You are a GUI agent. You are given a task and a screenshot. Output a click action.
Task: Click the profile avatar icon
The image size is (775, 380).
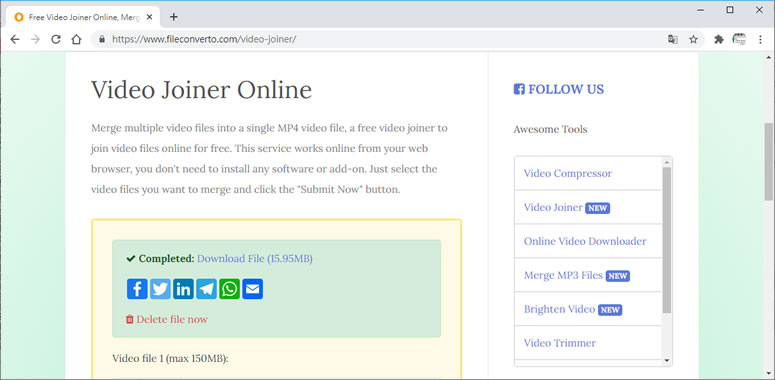click(x=739, y=40)
